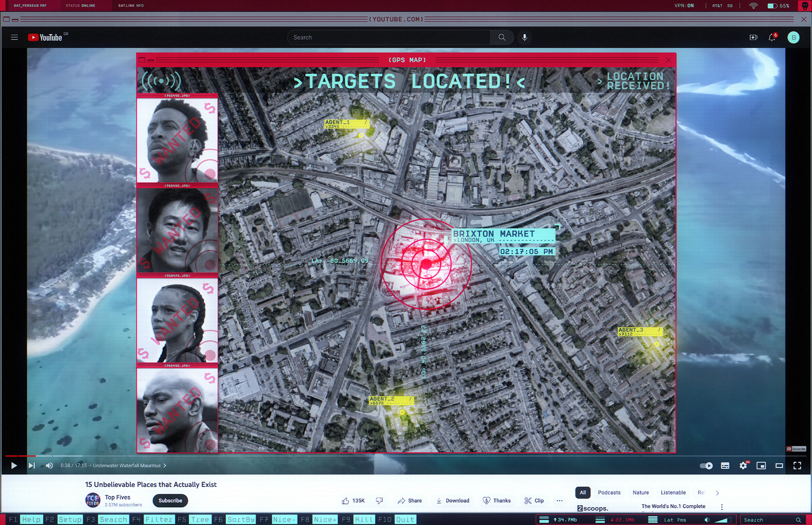Open the YouTube hamburger guide menu
812x525 pixels.
coord(14,37)
